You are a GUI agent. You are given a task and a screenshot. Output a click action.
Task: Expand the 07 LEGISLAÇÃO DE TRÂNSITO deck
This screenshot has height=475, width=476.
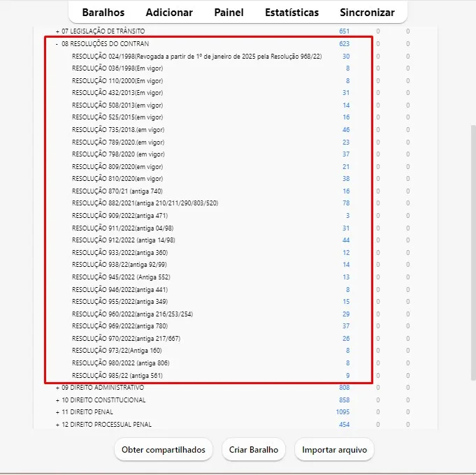[57, 31]
